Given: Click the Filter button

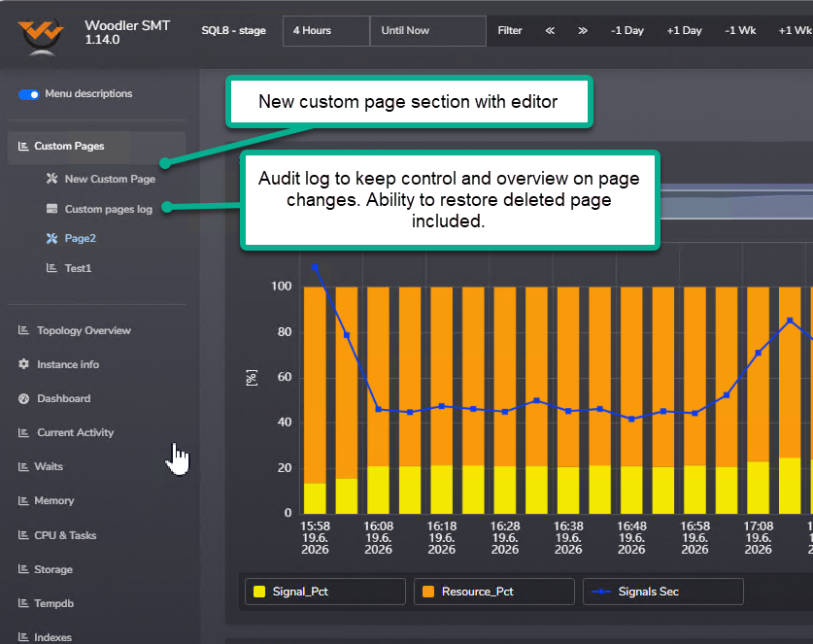Looking at the screenshot, I should pos(510,30).
